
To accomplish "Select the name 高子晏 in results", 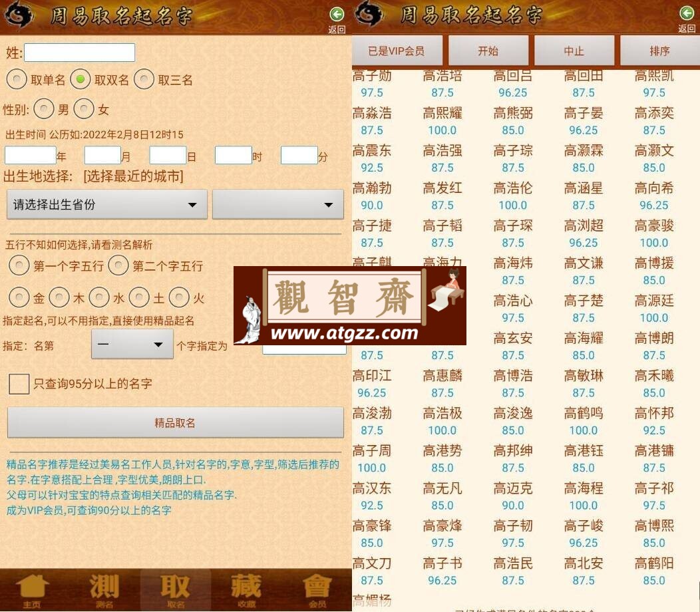I will pyautogui.click(x=584, y=113).
